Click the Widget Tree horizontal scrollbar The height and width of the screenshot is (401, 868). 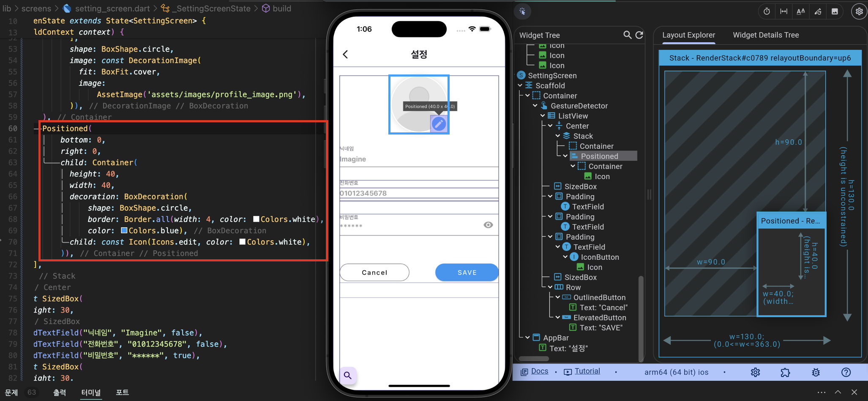point(534,359)
